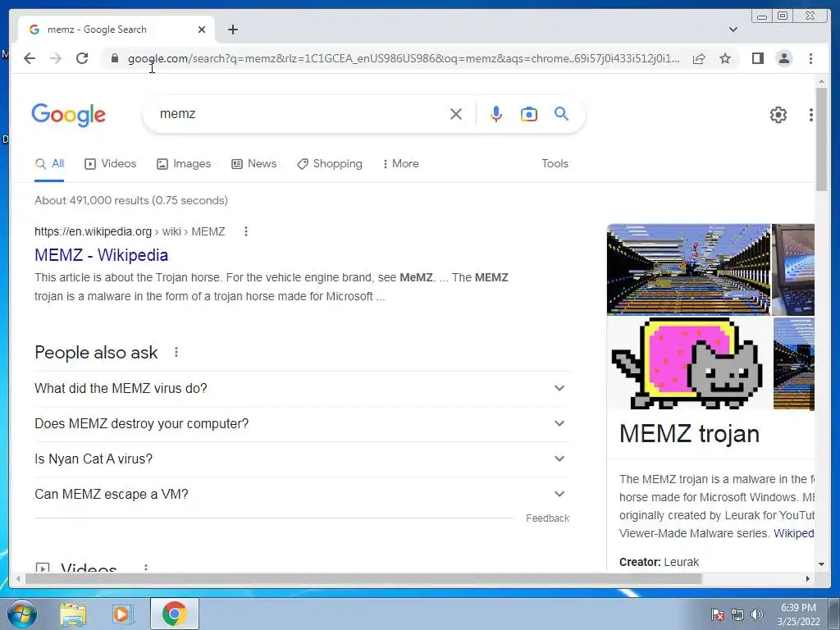Click the scroll down arrow

click(x=820, y=564)
